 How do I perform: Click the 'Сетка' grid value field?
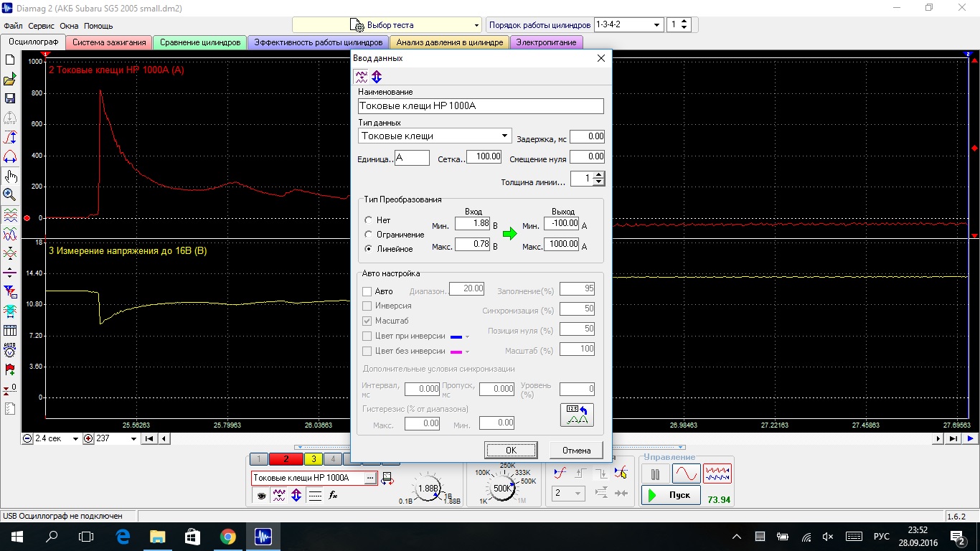coord(484,157)
